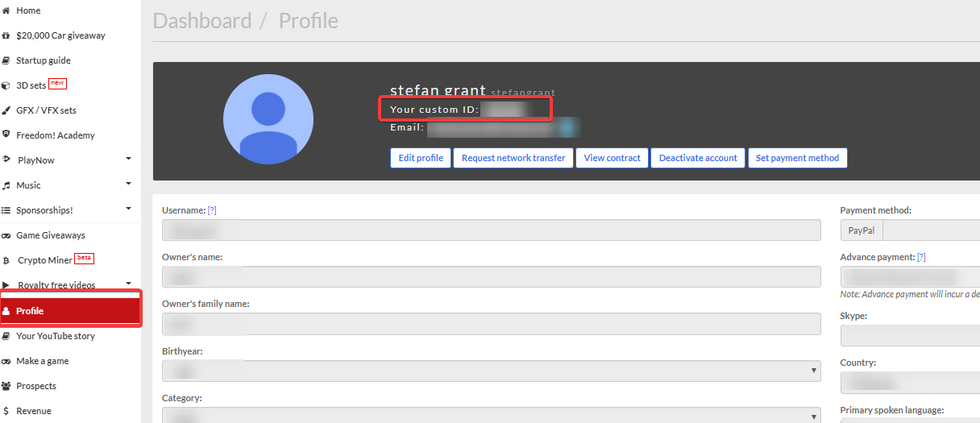Click the Home house icon in sidebar
The image size is (980, 423).
(x=6, y=10)
